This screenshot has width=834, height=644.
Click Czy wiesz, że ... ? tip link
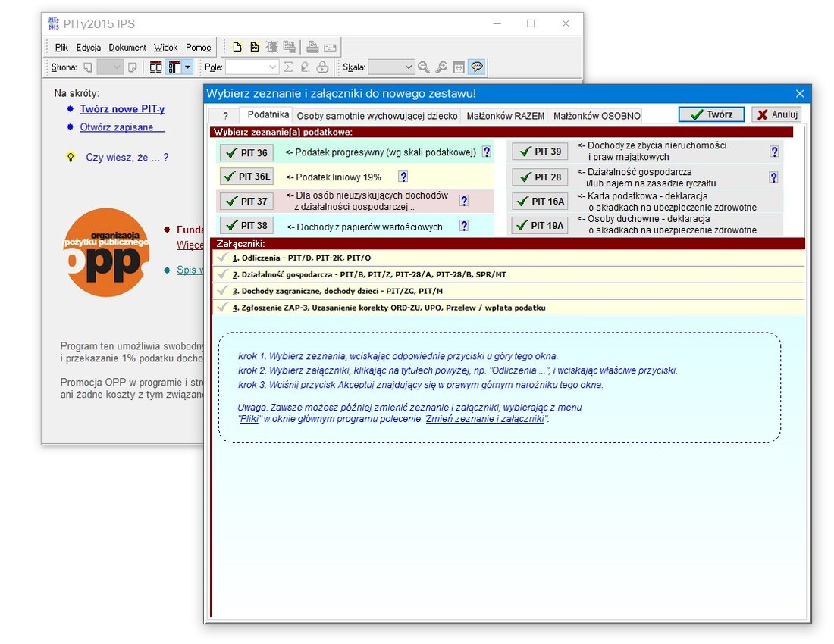point(127,158)
